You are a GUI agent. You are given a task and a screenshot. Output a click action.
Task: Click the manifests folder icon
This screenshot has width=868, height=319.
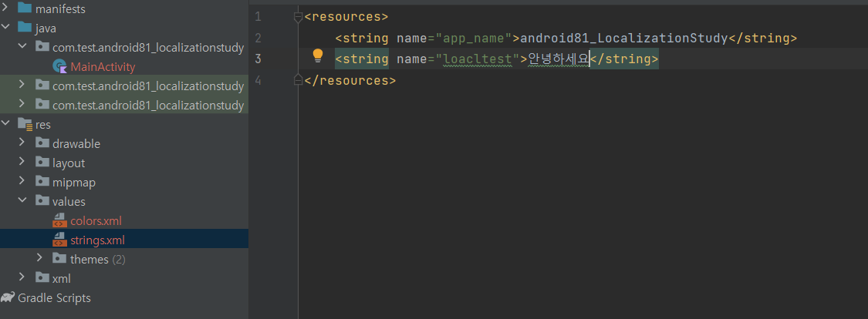[25, 8]
